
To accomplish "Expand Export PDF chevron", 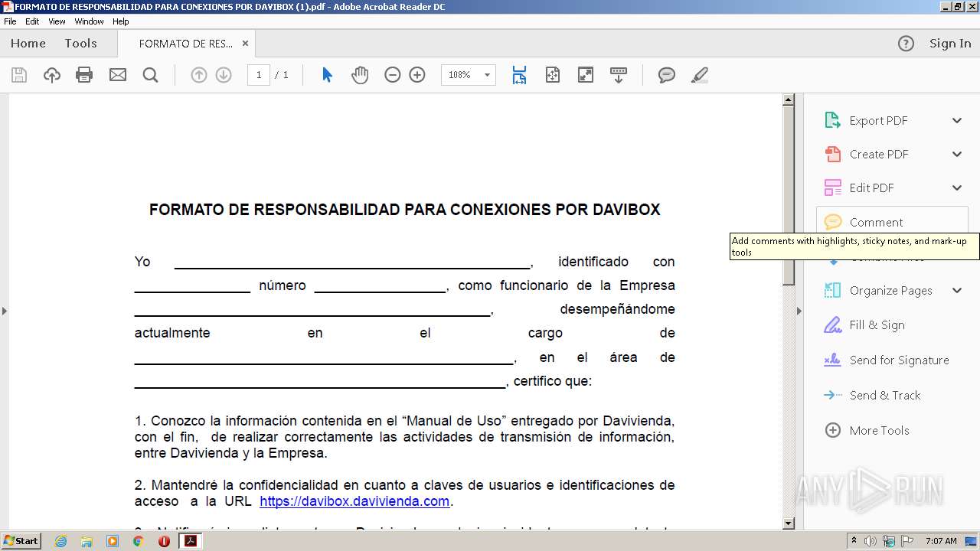I will [957, 121].
